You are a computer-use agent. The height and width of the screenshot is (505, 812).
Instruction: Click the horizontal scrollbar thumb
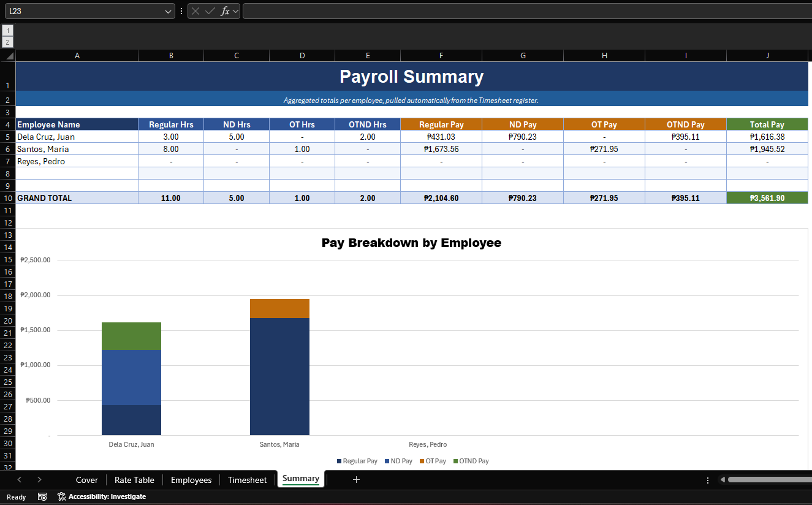click(x=770, y=480)
